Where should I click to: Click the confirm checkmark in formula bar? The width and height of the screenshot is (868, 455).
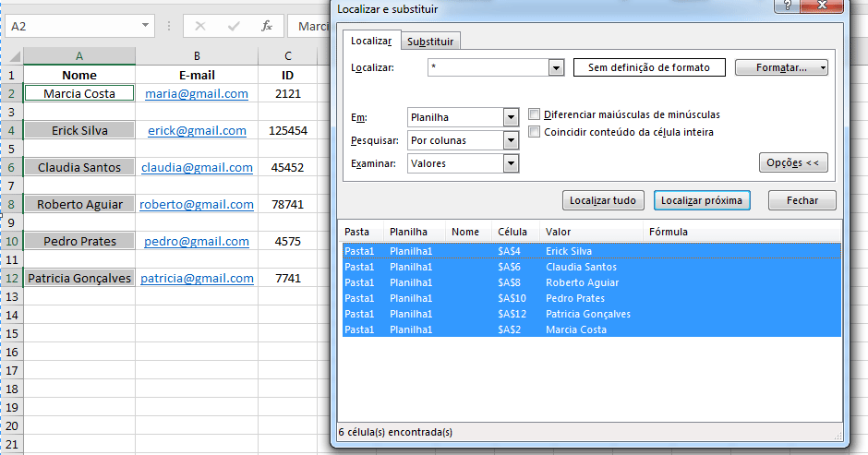pos(234,26)
